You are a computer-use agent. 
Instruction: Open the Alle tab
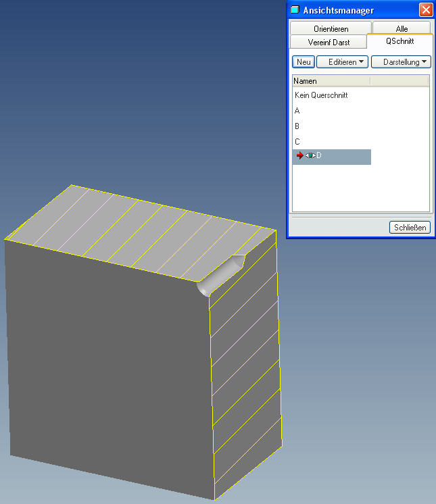coord(402,28)
